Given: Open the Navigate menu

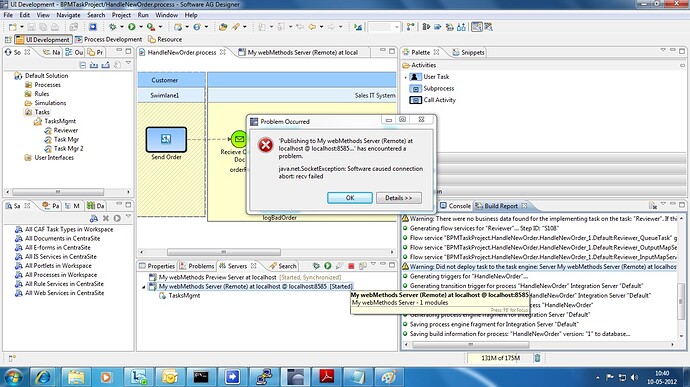Looking at the screenshot, I should point(68,15).
